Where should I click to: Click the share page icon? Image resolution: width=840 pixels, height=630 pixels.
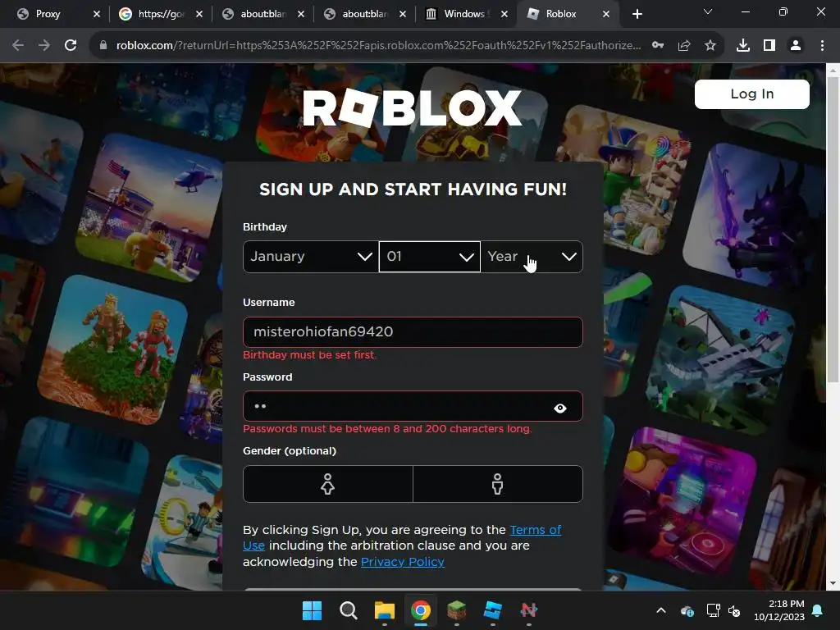click(x=684, y=46)
